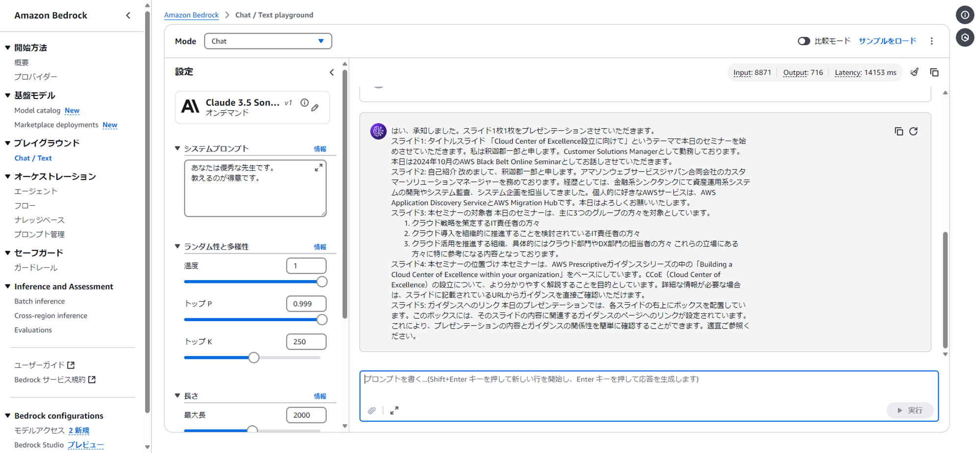The image size is (980, 453).
Task: Expand the system prompt text box
Action: click(x=318, y=168)
